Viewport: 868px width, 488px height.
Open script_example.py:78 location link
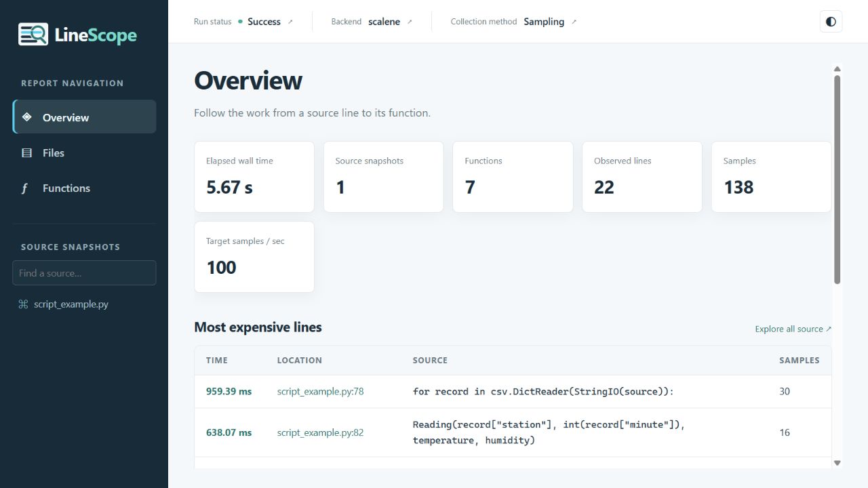[320, 391]
